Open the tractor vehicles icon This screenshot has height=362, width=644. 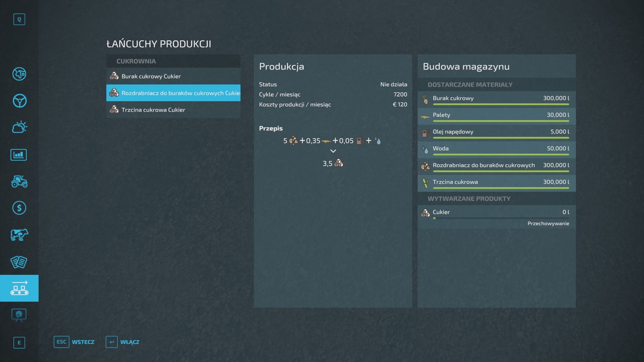[x=19, y=182]
